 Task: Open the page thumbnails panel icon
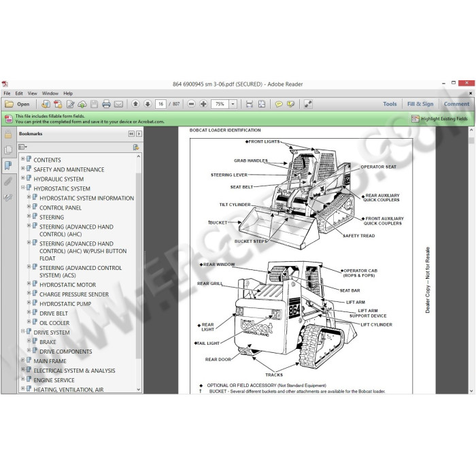coord(8,150)
